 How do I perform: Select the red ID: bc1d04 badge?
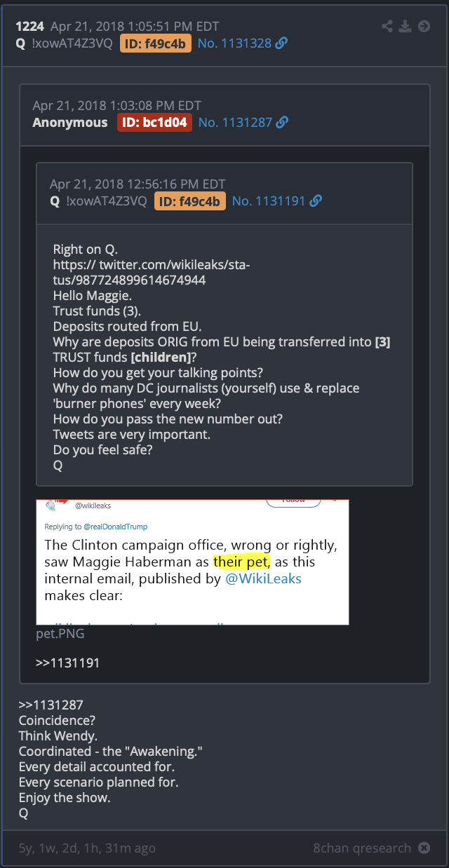[154, 122]
